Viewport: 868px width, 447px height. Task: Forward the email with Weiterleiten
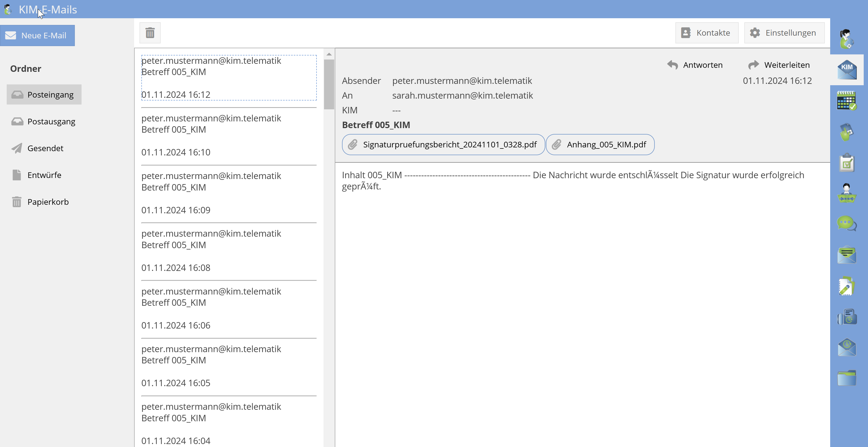[x=779, y=65]
